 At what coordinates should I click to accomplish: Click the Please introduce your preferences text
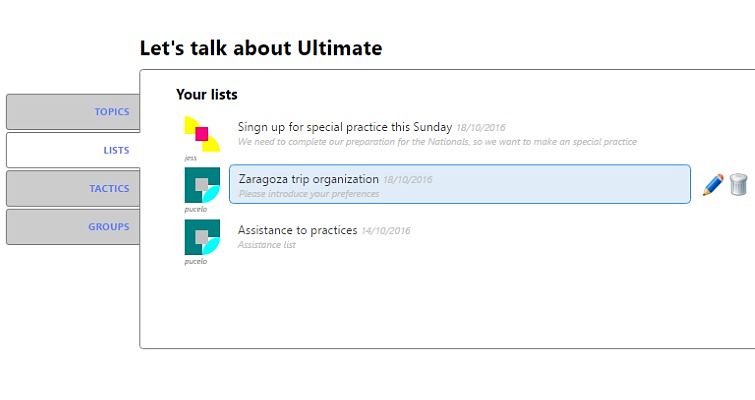pyautogui.click(x=309, y=194)
